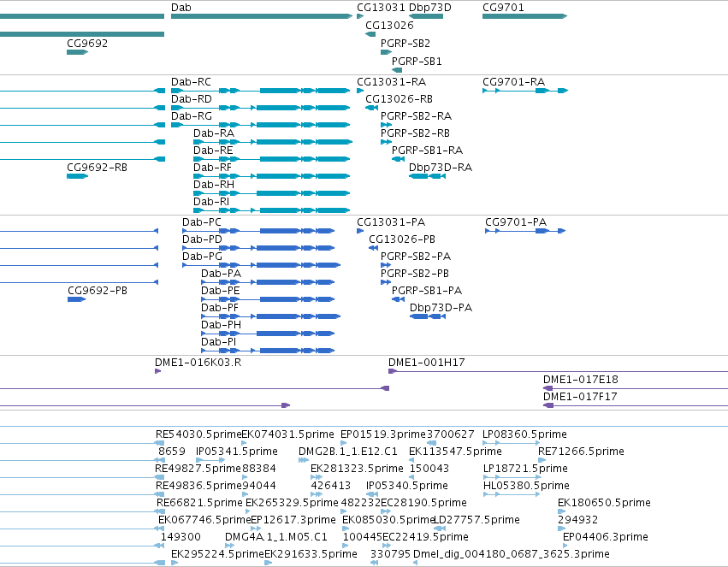Click the Dbp73D-RA transcript label
Image resolution: width=728 pixels, height=567 pixels.
point(441,168)
